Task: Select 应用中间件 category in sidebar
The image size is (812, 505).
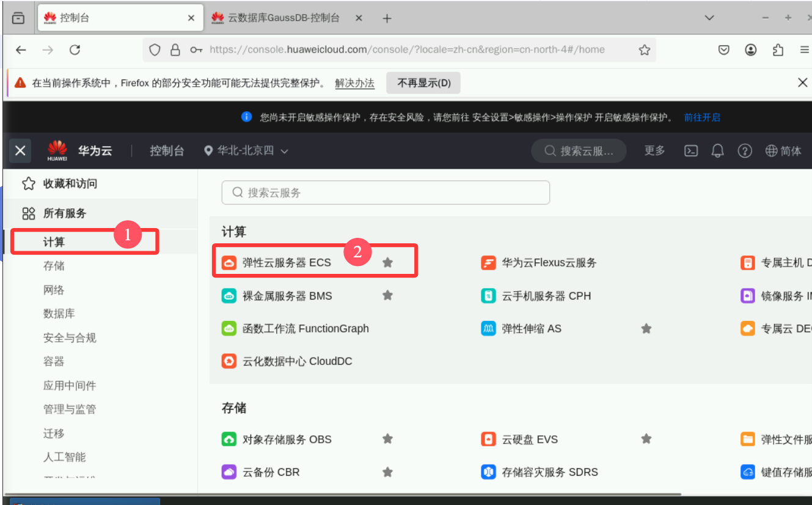Action: tap(70, 386)
